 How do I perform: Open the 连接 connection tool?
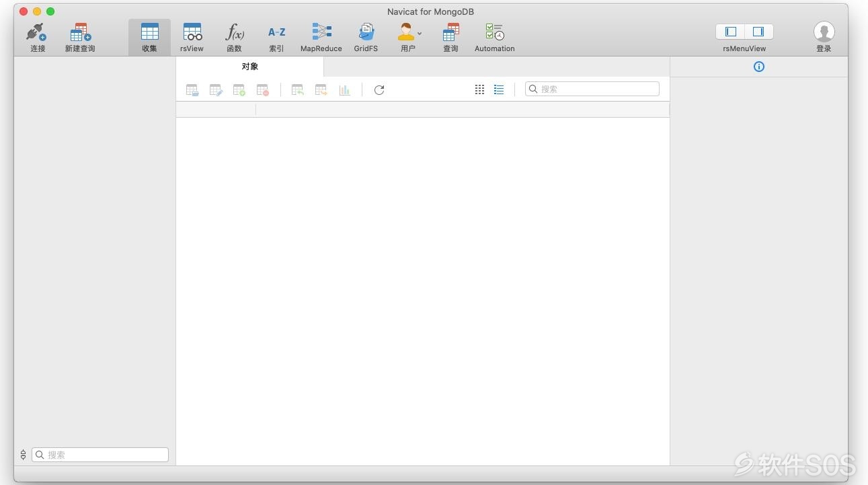pos(37,37)
